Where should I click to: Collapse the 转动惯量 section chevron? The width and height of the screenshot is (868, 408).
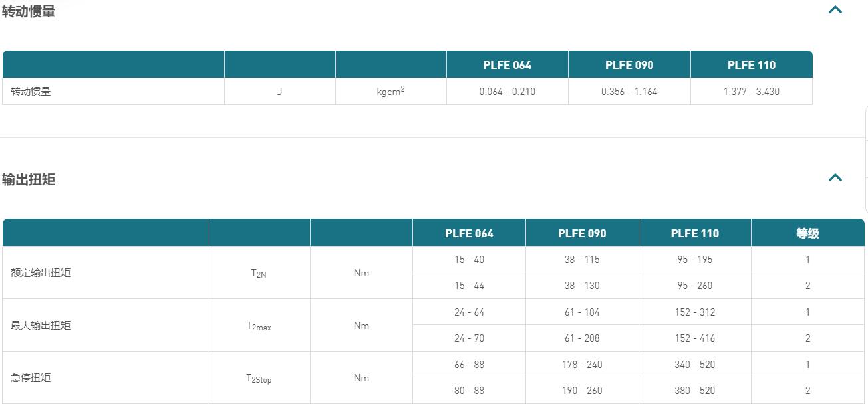pos(835,10)
